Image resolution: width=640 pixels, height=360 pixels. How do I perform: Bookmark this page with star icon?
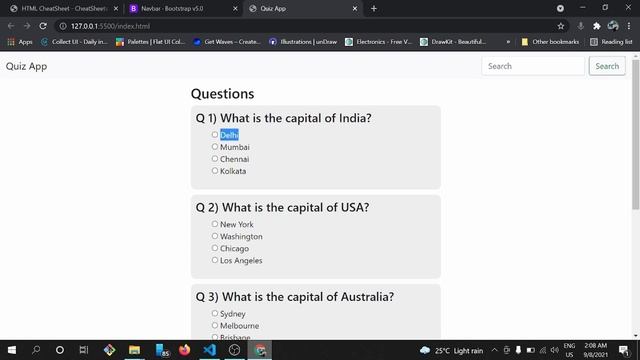click(561, 26)
